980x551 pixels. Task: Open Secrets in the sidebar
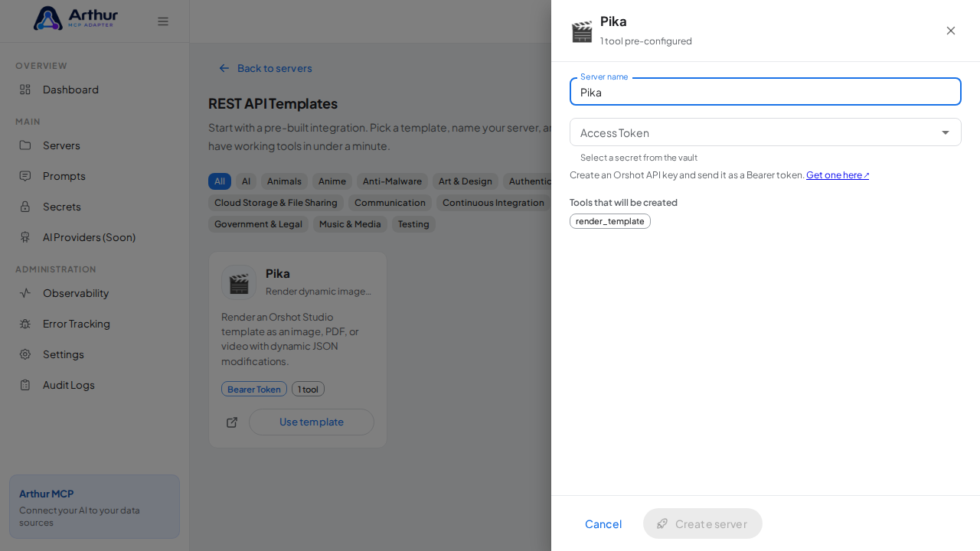[95, 207]
